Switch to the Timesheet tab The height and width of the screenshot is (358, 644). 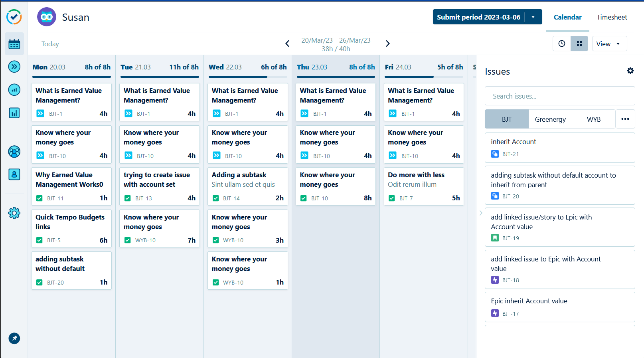click(x=612, y=17)
